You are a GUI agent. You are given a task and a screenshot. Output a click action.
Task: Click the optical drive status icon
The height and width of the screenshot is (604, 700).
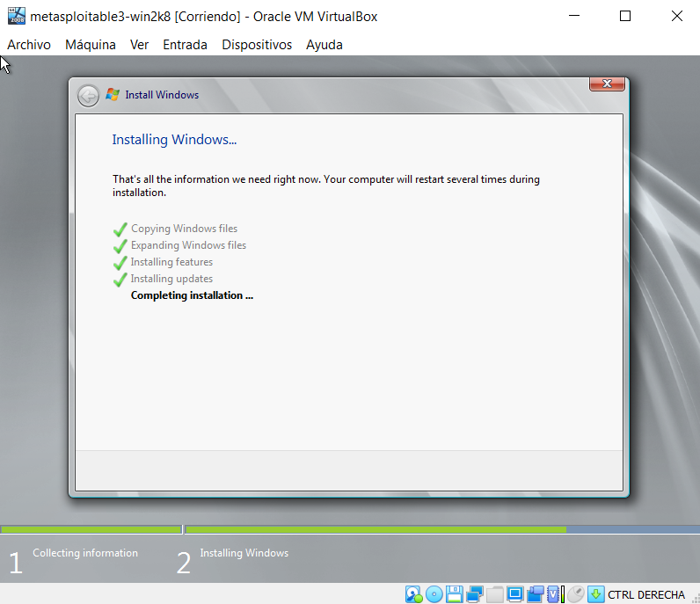(434, 594)
